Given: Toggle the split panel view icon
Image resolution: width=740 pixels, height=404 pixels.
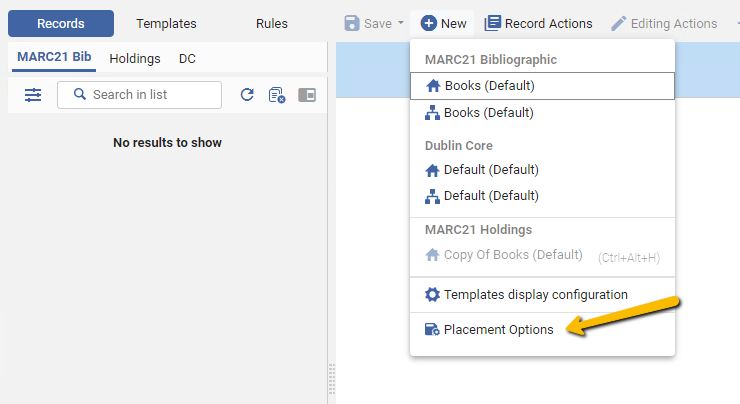Looking at the screenshot, I should pos(307,95).
